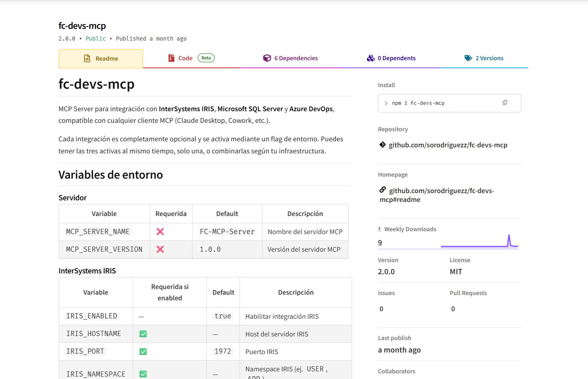588x379 pixels.
Task: Click the weekly downloads sparkline chart
Action: click(x=479, y=241)
